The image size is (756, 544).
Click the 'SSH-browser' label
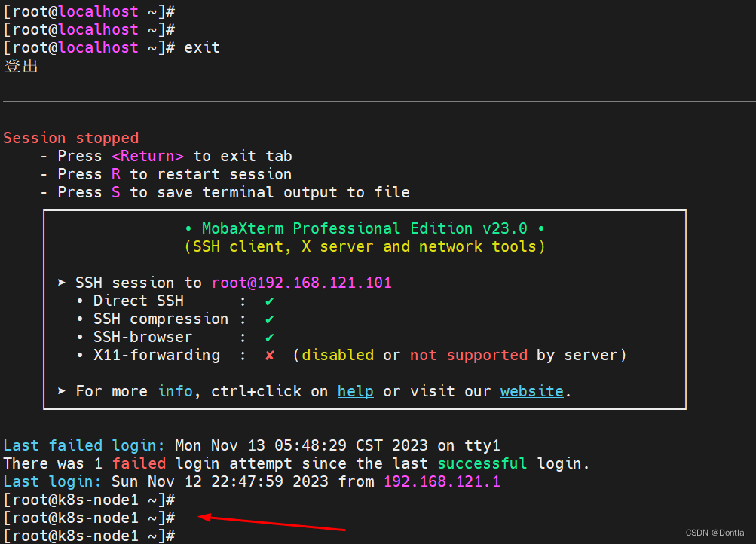(143, 338)
